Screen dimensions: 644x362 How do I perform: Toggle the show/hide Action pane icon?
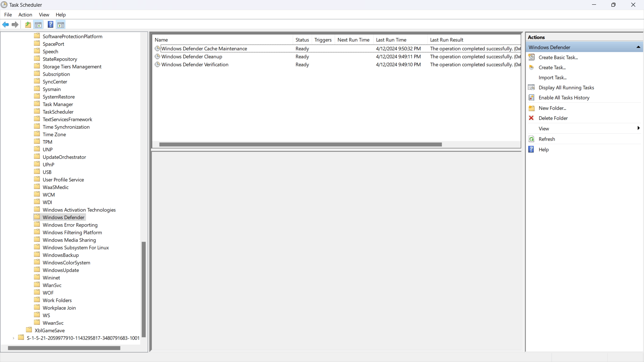[x=61, y=24]
